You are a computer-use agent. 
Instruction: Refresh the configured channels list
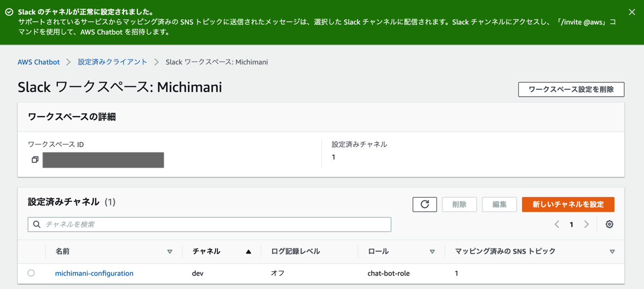pos(425,204)
